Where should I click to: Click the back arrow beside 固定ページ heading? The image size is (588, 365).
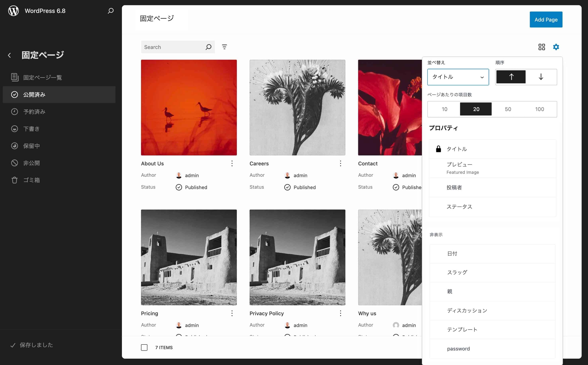point(9,55)
